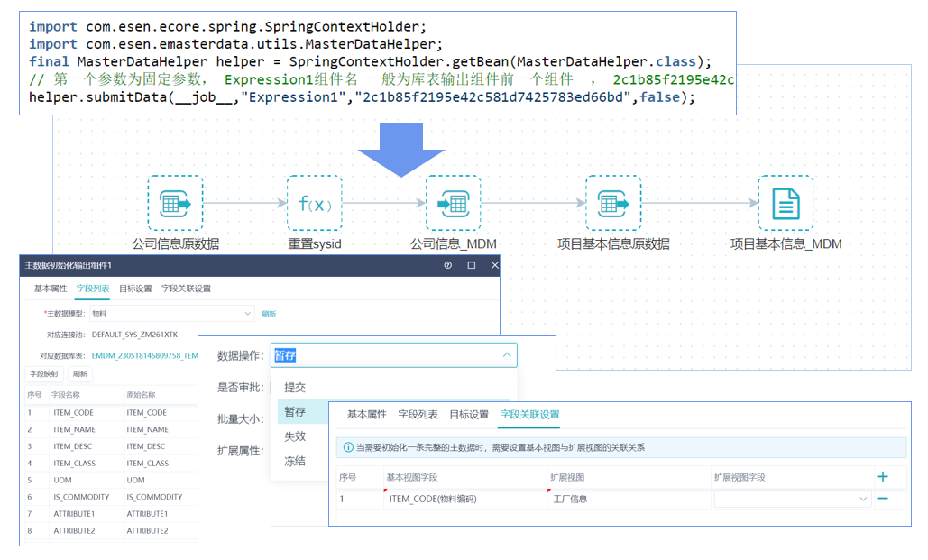The width and height of the screenshot is (928, 560).
Task: Click the 字段映射 button
Action: (44, 374)
